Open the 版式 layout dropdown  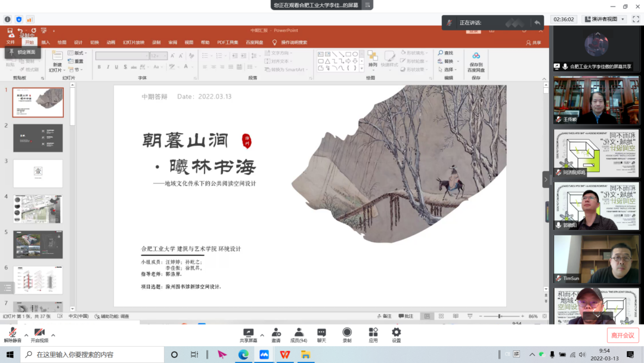pyautogui.click(x=77, y=53)
